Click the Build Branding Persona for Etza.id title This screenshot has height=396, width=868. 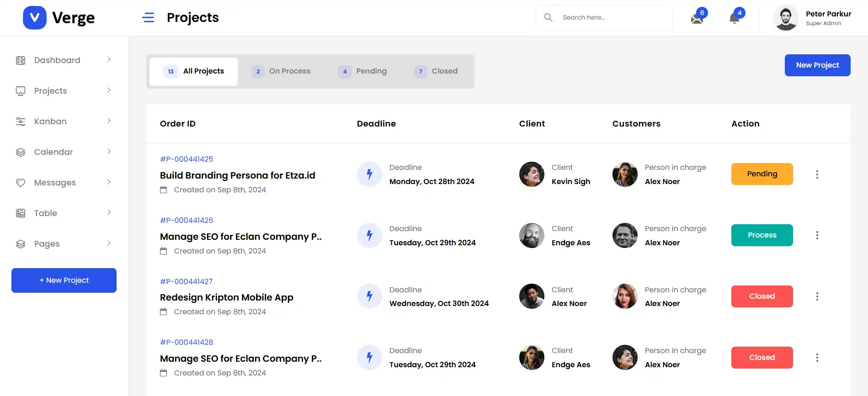click(238, 175)
